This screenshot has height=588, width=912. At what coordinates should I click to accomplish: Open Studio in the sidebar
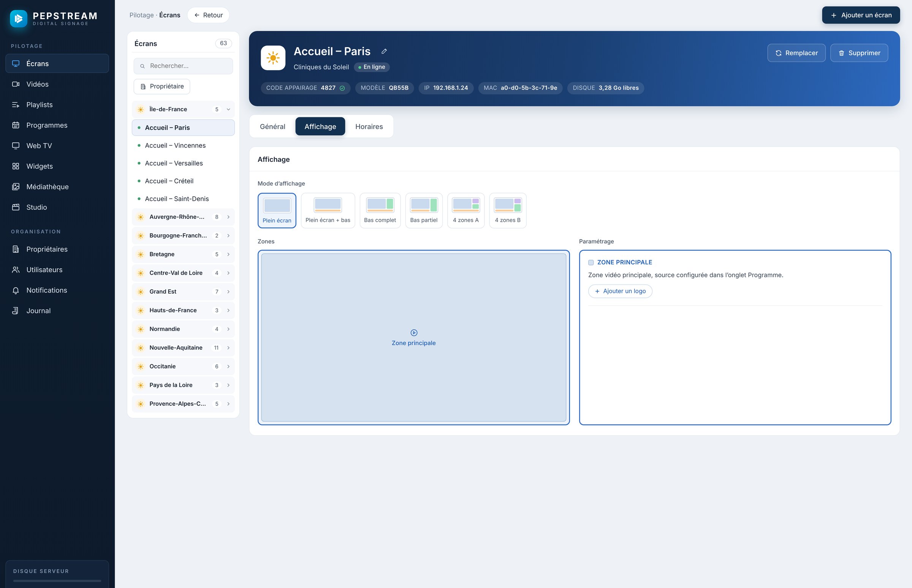57,207
